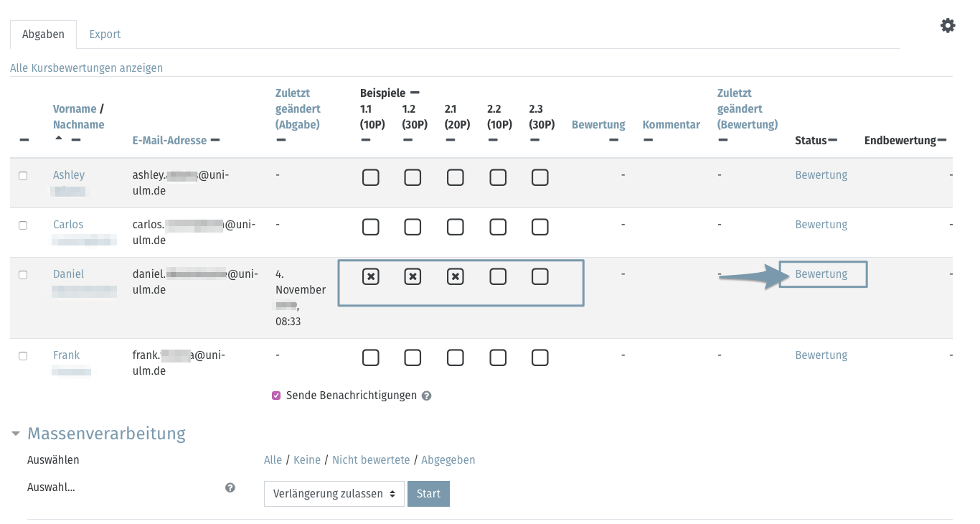Collapse the Endbewertung column
Viewport: 980px width, 524px height.
coord(941,140)
